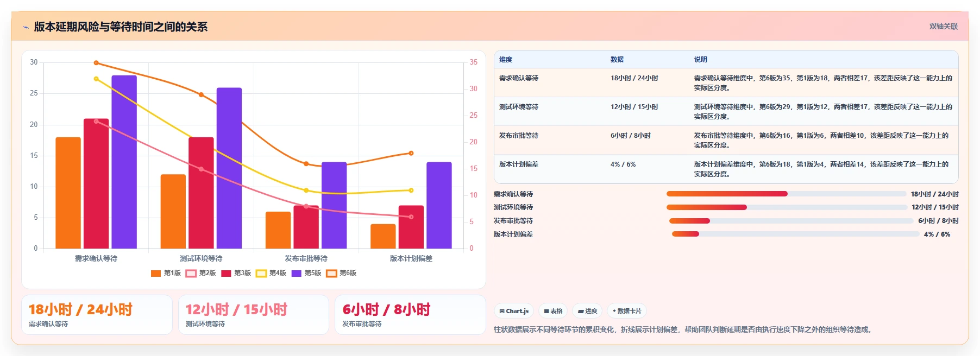Image resolution: width=980 pixels, height=356 pixels.
Task: Select the 版本计划偏差 table row label
Action: (x=519, y=164)
